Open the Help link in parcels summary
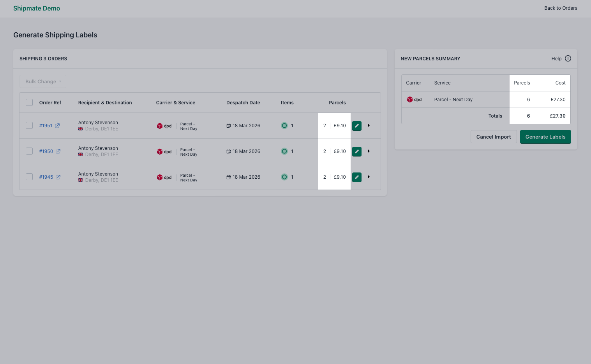 click(x=556, y=58)
